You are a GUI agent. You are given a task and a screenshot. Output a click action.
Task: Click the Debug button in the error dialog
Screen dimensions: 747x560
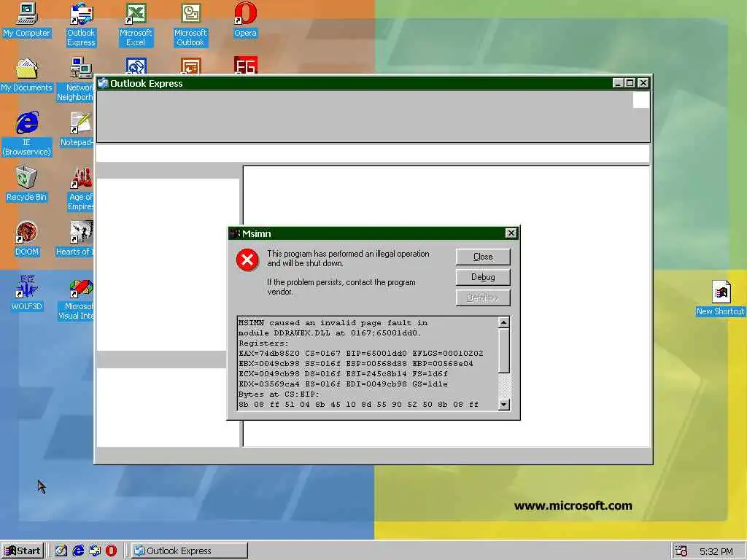coord(483,277)
